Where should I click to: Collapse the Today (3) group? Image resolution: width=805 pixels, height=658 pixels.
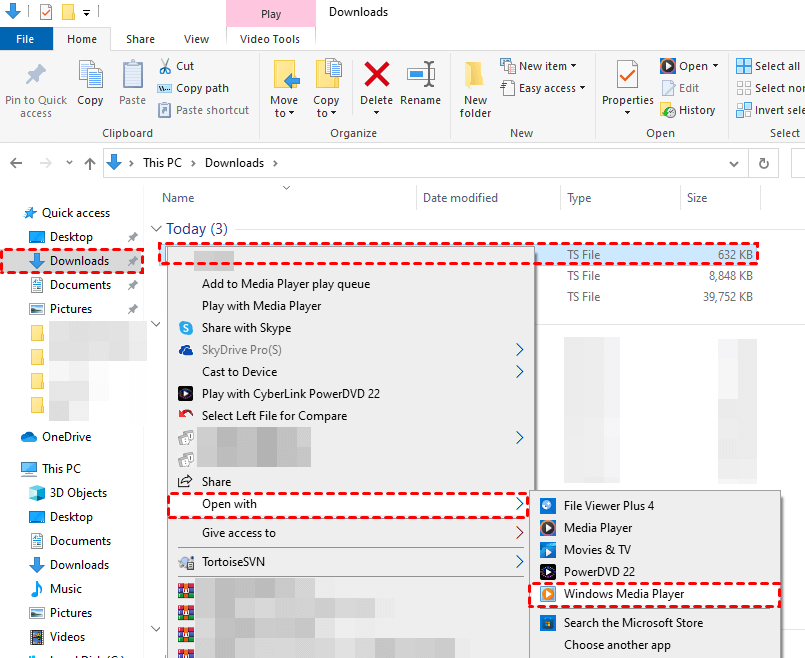point(156,229)
